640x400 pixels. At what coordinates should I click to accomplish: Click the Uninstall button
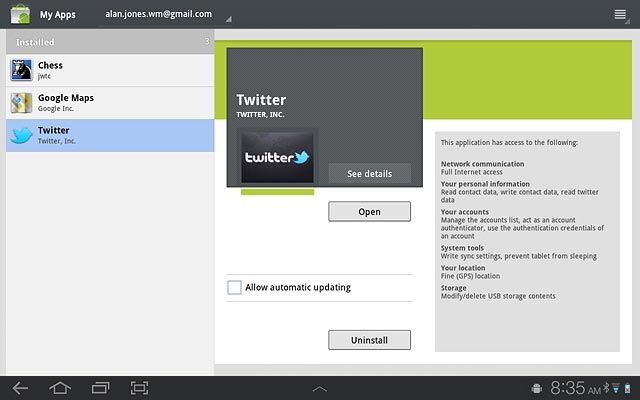coord(369,340)
